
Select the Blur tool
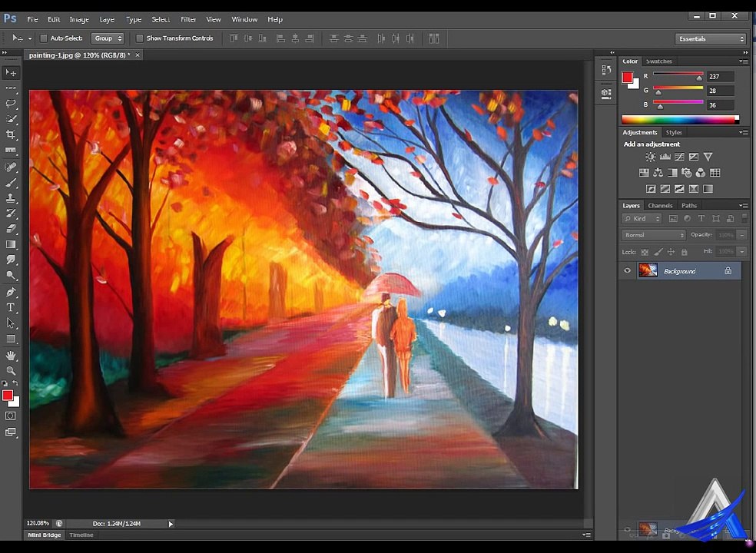click(11, 260)
